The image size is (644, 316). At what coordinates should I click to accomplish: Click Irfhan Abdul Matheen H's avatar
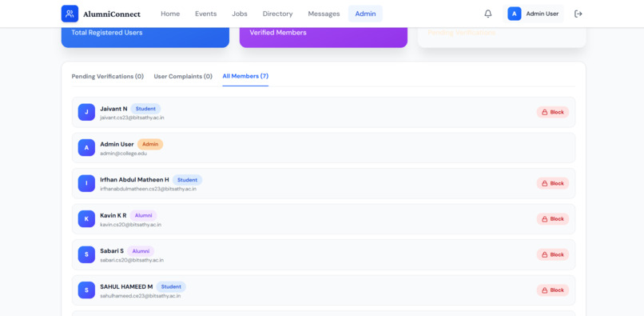[x=86, y=183]
